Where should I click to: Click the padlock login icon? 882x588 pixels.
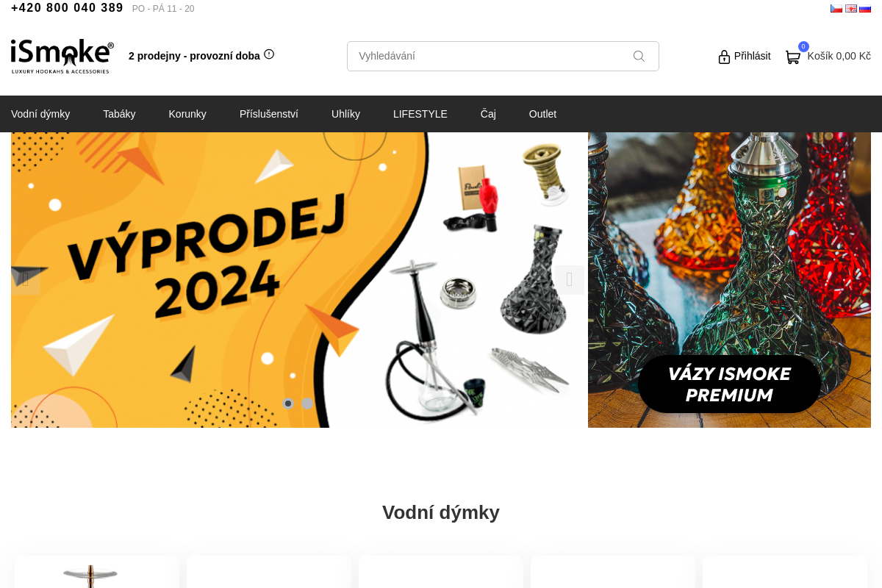[724, 57]
